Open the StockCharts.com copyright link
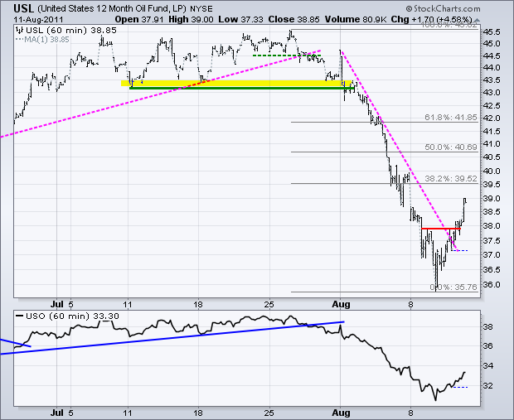Viewport: 514px width, 420px height. pos(443,8)
